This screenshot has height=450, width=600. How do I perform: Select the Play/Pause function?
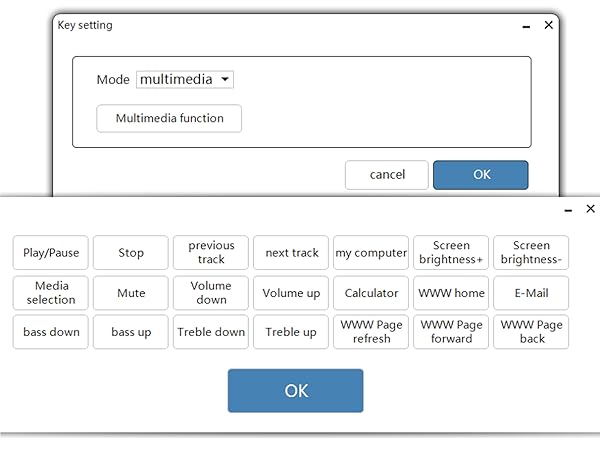tap(51, 253)
